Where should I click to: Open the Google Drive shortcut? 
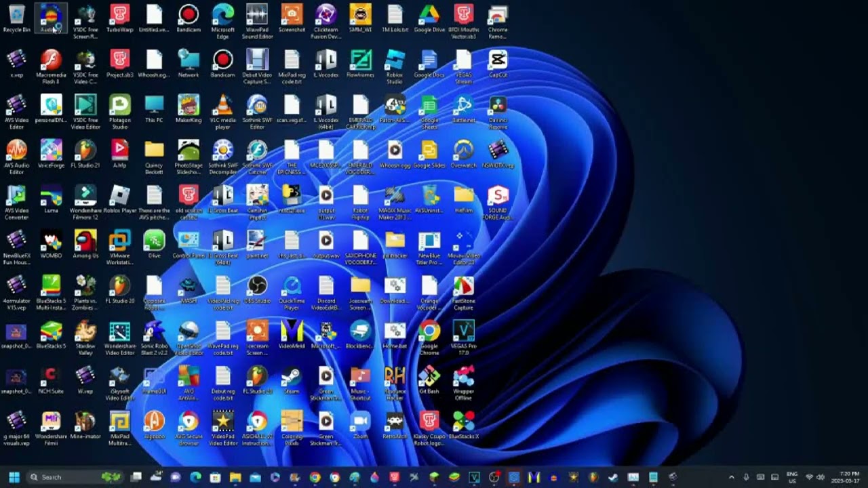[429, 18]
